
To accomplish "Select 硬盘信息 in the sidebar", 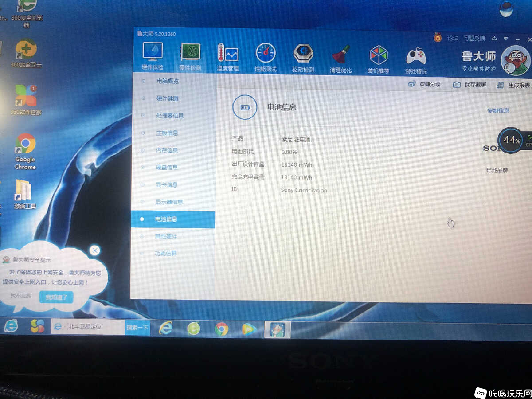I will pos(167,167).
